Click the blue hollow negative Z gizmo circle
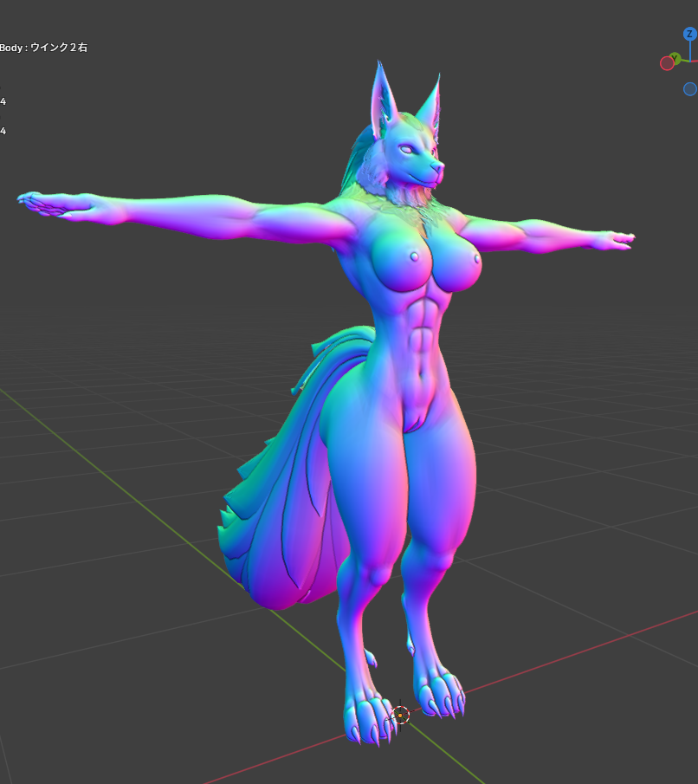The height and width of the screenshot is (784, 698). click(689, 89)
